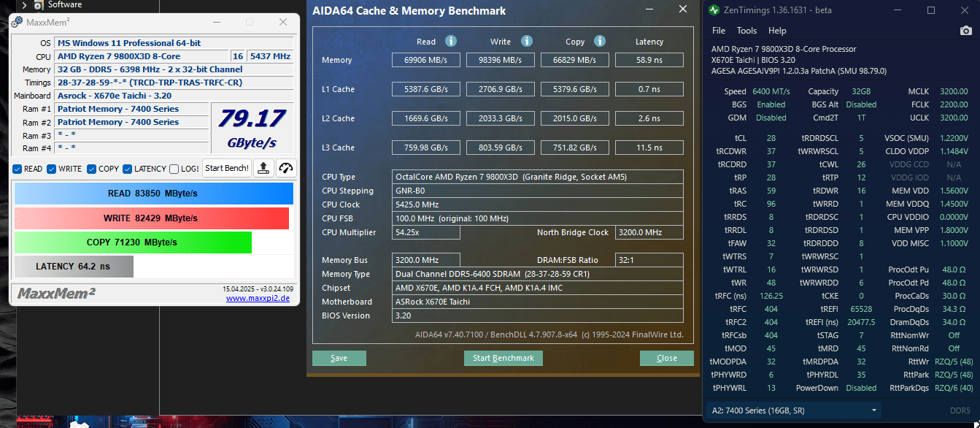
Task: Click the North Bridge Clock 3200.0 MHz field
Action: (649, 232)
